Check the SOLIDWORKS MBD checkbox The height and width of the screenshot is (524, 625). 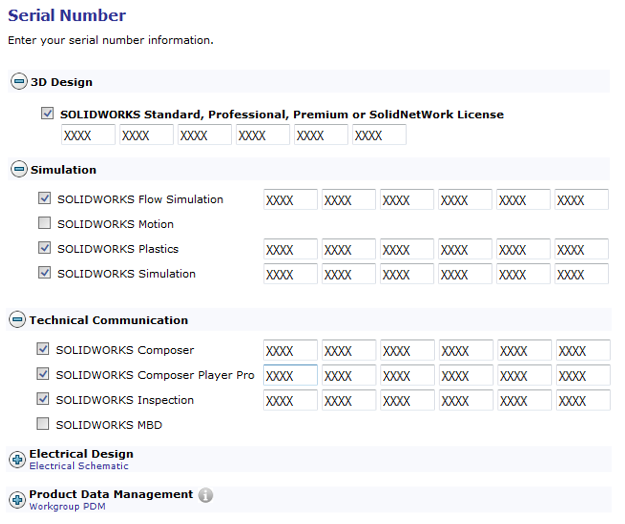tap(43, 424)
